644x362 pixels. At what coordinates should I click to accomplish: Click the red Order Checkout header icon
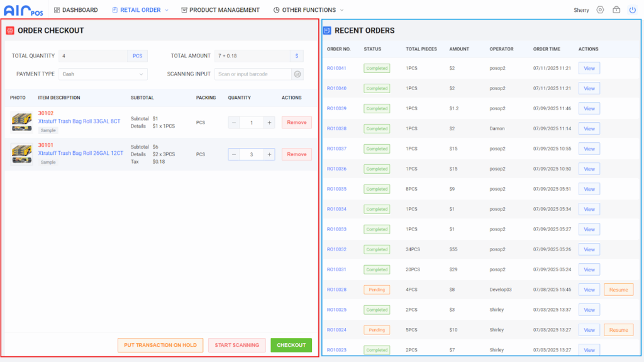click(x=10, y=30)
